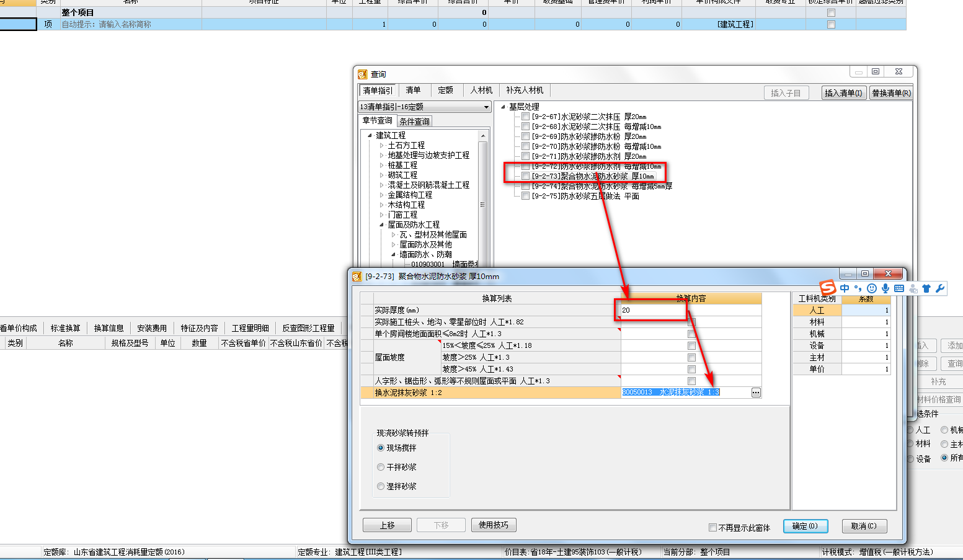Viewport: 963px width, 560px height.
Task: Confirm with the 确定(O) button
Action: point(805,526)
